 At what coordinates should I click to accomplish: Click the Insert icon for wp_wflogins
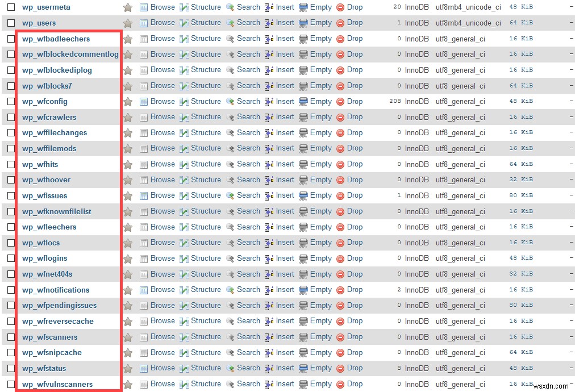click(269, 258)
